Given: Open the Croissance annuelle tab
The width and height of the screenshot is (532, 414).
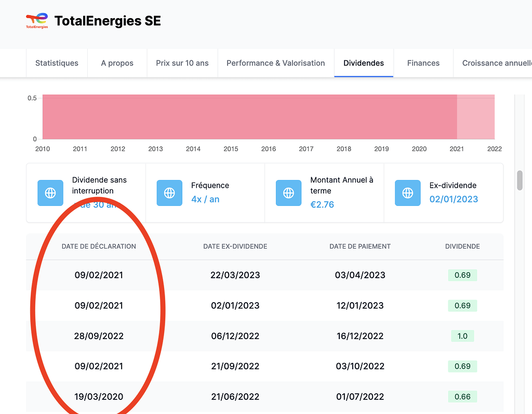Looking at the screenshot, I should tap(496, 63).
